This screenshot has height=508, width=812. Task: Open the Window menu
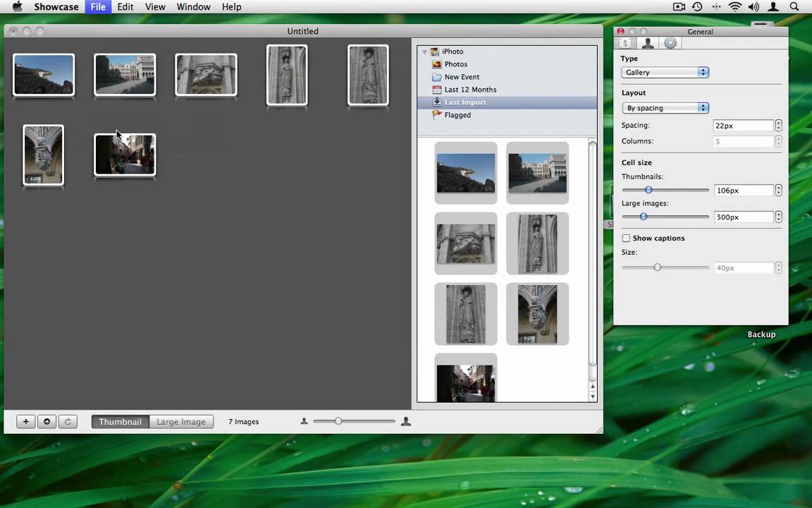(x=193, y=7)
